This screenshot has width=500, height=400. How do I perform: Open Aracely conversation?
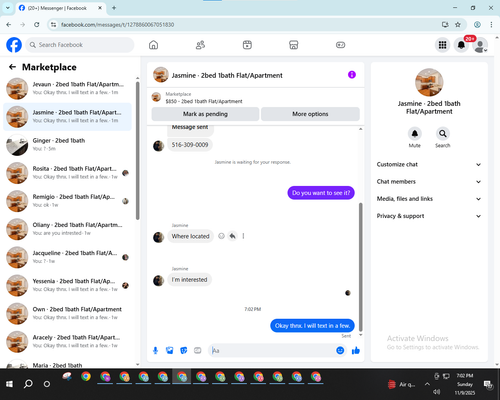point(67,341)
